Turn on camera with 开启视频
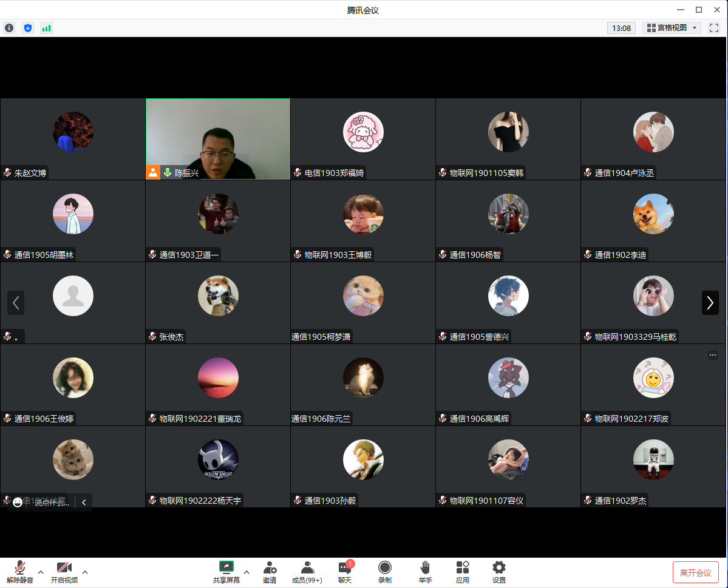The image size is (728, 588). coord(64,572)
